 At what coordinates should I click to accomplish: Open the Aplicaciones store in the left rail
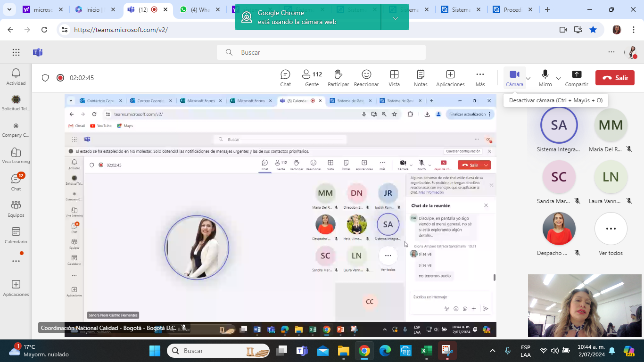[x=16, y=288]
